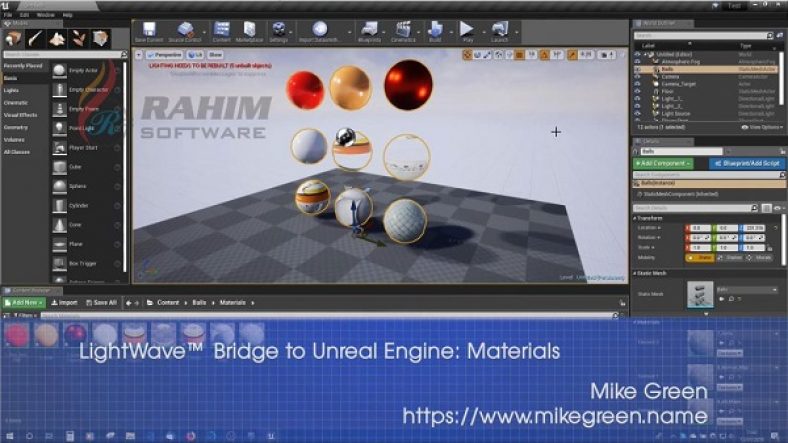Open the viewport Show dropdown
The image size is (788, 443).
[215, 55]
